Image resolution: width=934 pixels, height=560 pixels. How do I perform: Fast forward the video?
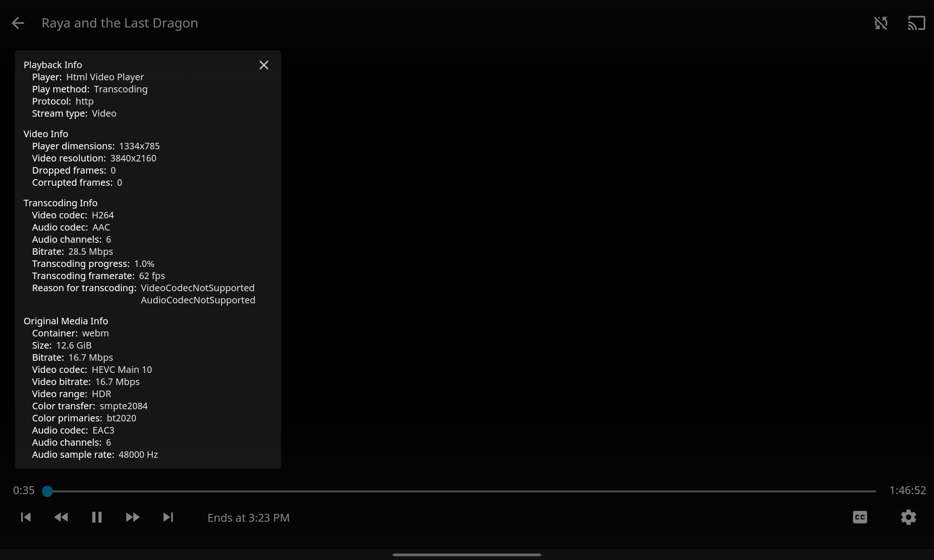[x=133, y=517]
